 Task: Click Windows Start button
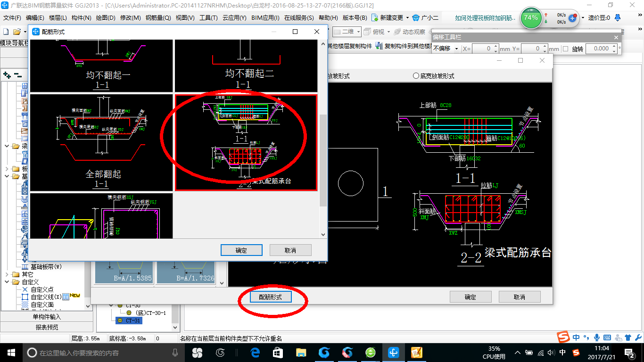point(11,352)
